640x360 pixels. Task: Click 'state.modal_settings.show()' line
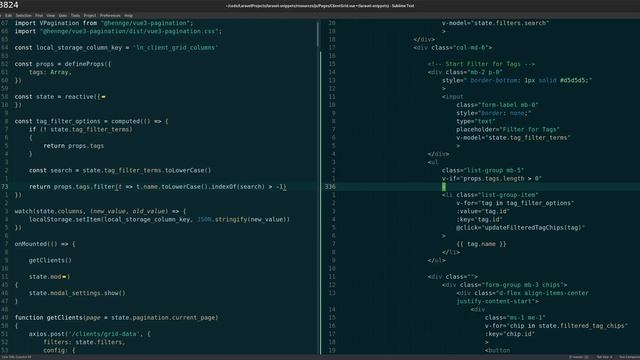pos(77,293)
